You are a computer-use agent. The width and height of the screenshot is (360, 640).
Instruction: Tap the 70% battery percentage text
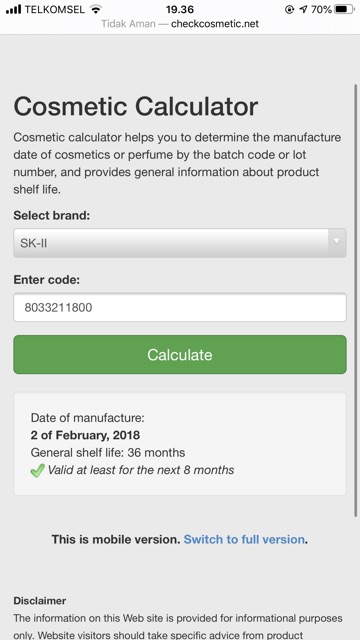(x=321, y=9)
